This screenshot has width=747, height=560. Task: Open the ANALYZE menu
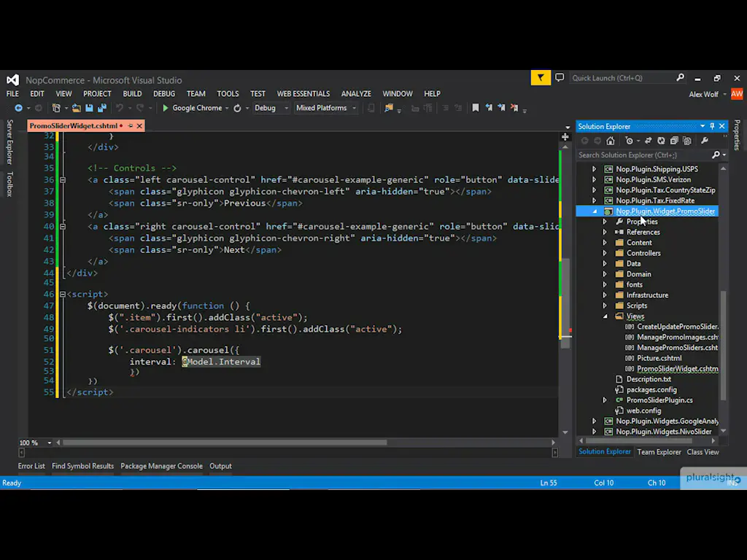356,94
